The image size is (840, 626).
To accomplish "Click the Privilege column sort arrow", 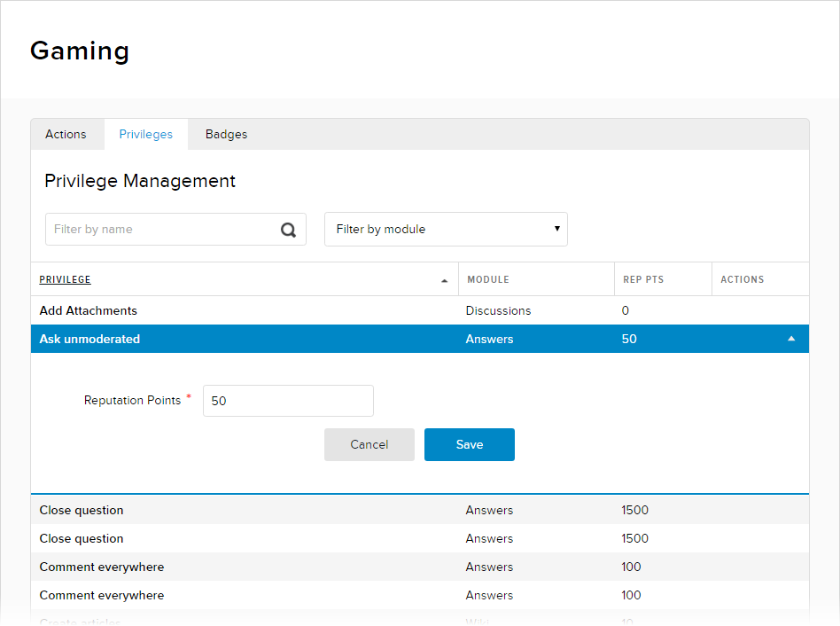I will click(444, 280).
